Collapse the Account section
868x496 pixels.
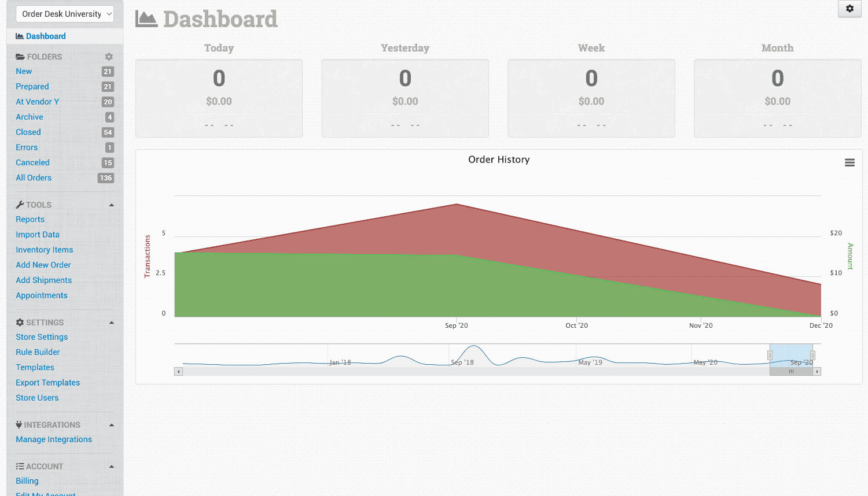[x=112, y=467]
